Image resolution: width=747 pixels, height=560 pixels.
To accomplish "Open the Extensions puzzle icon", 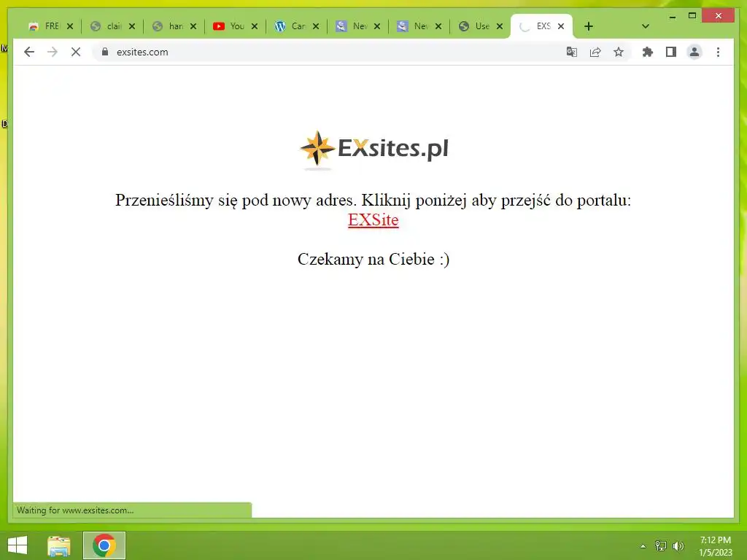I will pyautogui.click(x=648, y=52).
